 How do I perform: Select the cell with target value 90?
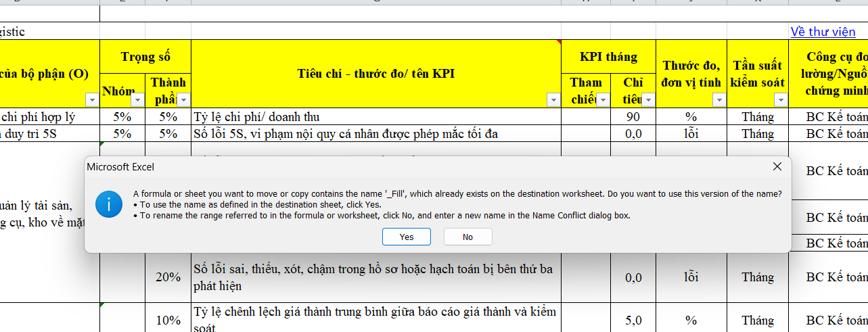point(633,116)
